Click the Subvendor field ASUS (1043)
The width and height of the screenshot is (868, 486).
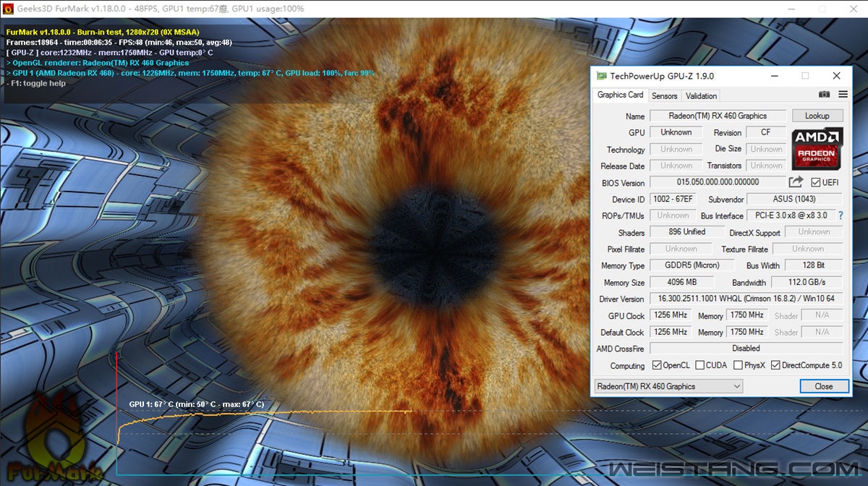pos(794,199)
